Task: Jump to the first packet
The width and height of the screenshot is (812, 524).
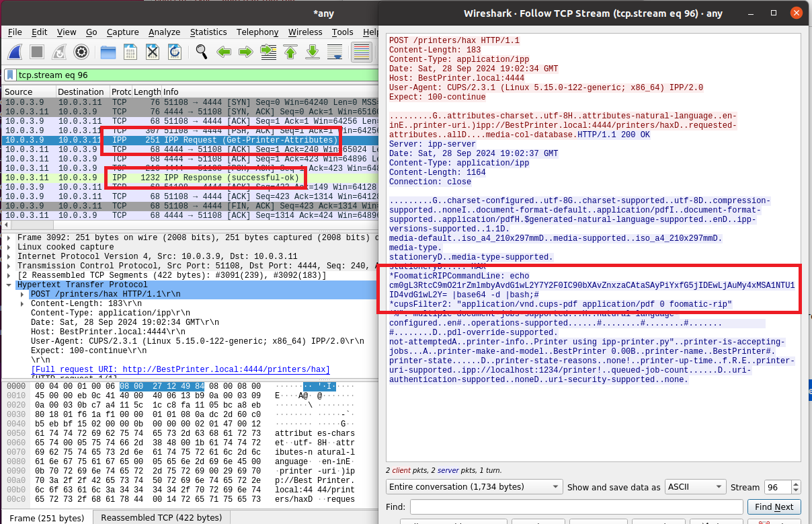Action: click(290, 52)
